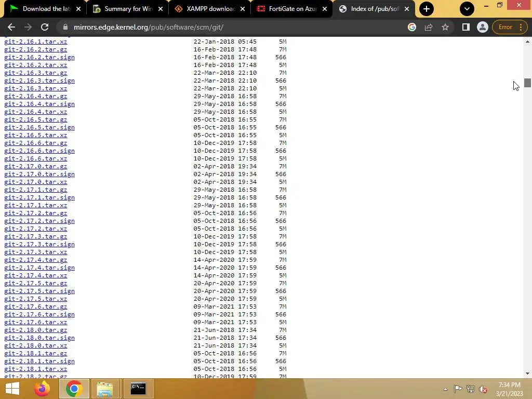
Task: Close the FortiGate on Azure tab
Action: [x=325, y=9]
